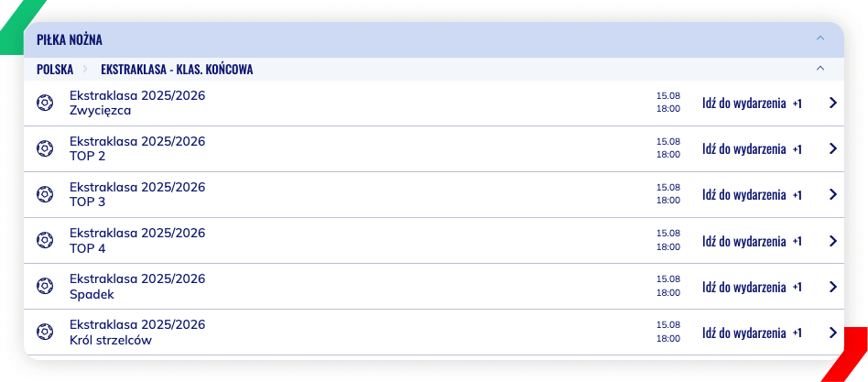This screenshot has width=868, height=382.
Task: Click the football icon beside Król strzelców
Action: (45, 333)
